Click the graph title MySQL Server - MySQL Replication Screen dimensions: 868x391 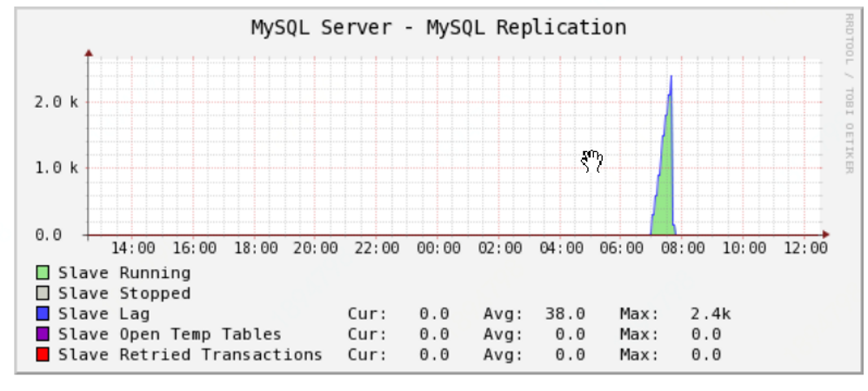[x=438, y=27]
